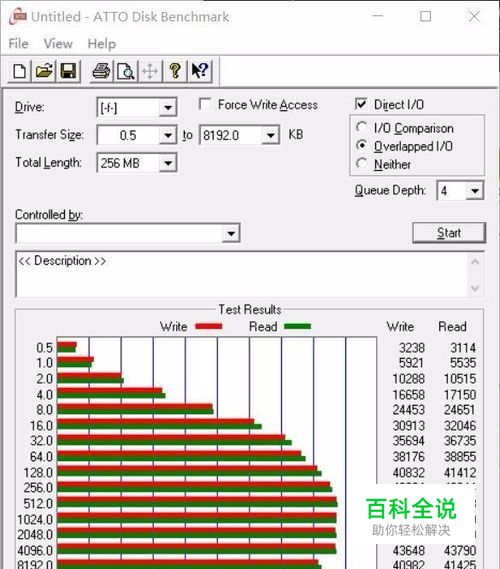Click write value 16658
This screenshot has width=500, height=569.
[x=409, y=394]
